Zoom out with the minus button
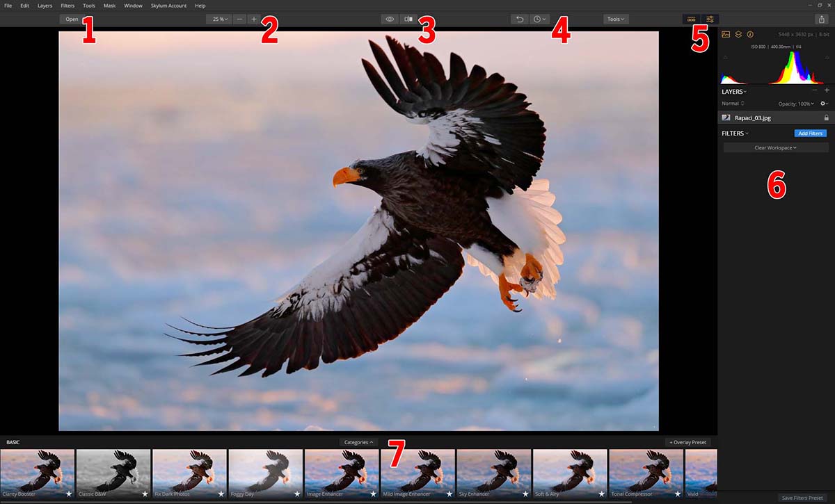 click(239, 19)
